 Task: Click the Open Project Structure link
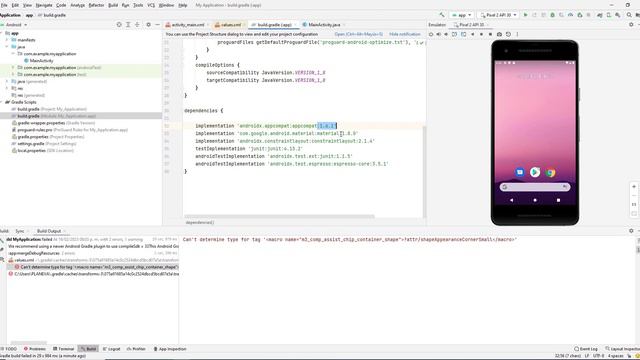coord(358,34)
